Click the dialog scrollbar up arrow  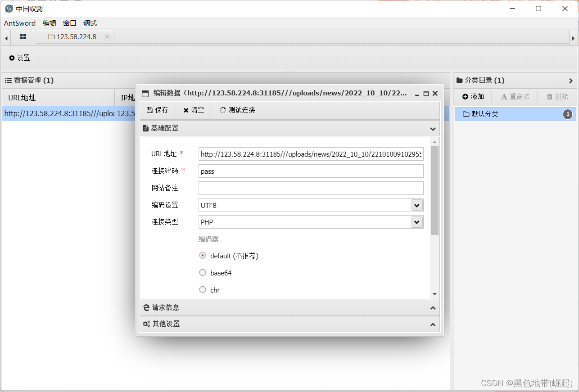point(434,142)
